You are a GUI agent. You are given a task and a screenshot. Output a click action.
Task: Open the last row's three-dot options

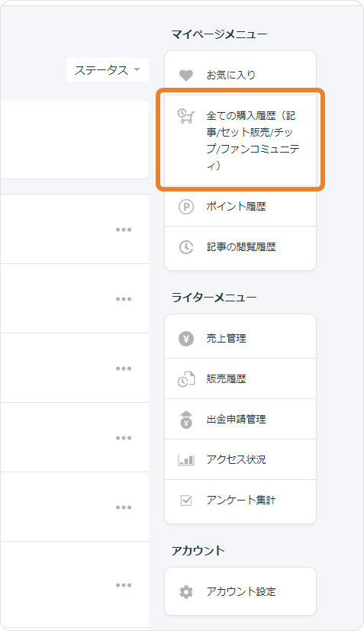[124, 585]
